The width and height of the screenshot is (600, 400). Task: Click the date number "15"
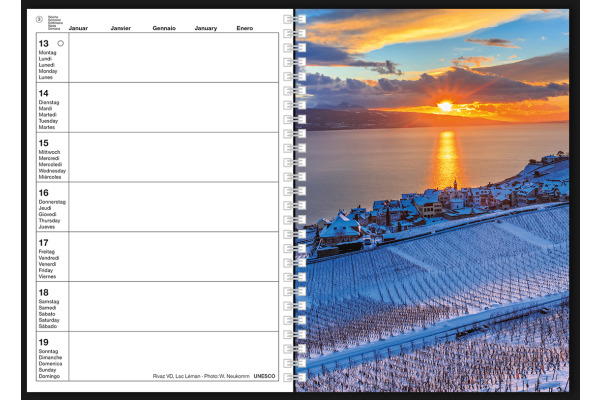pos(44,143)
